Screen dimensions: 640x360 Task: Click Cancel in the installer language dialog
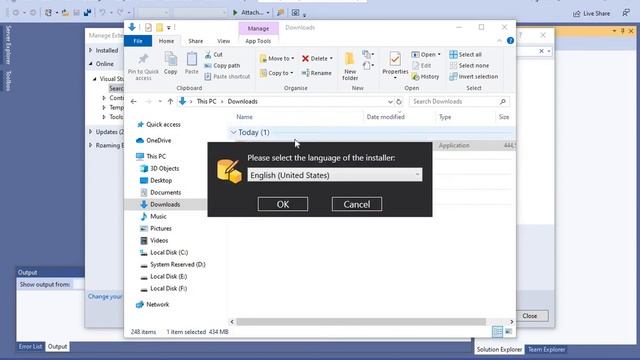[357, 204]
